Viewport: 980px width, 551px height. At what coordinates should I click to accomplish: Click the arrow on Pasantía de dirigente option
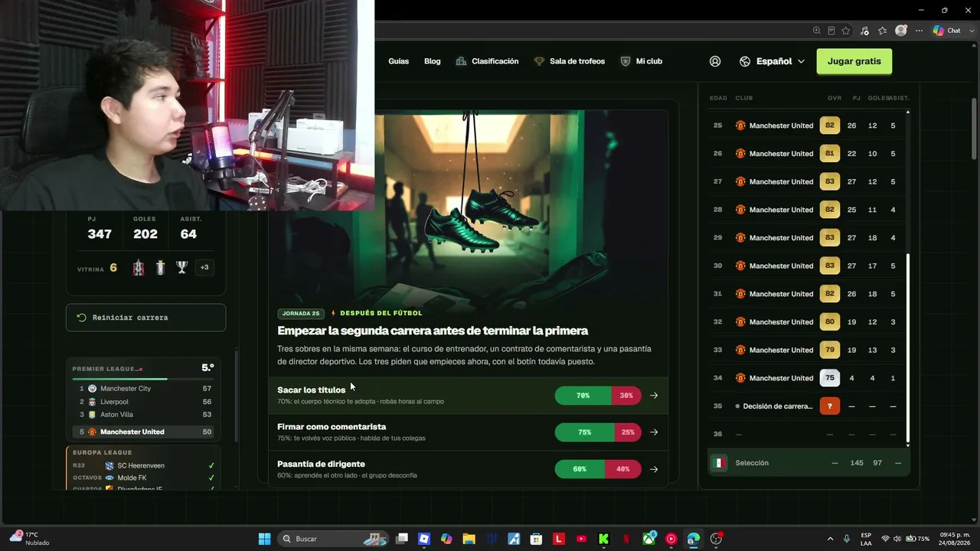(x=654, y=469)
